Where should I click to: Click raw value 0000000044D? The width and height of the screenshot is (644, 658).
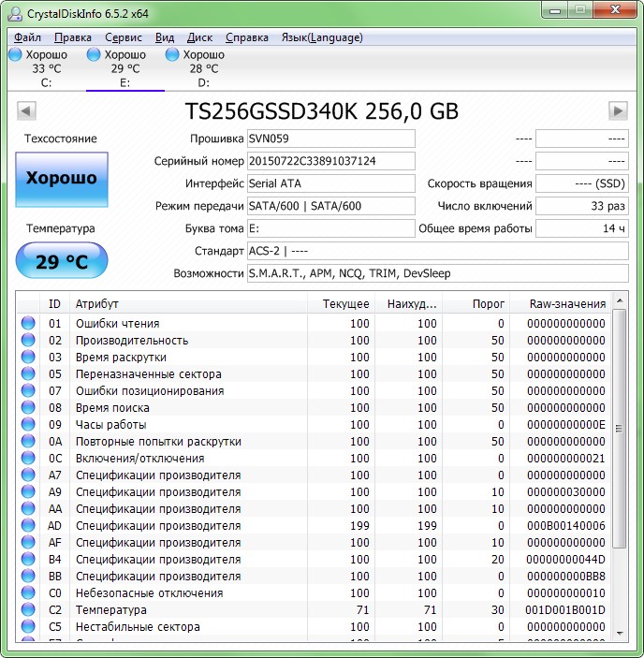coord(565,560)
